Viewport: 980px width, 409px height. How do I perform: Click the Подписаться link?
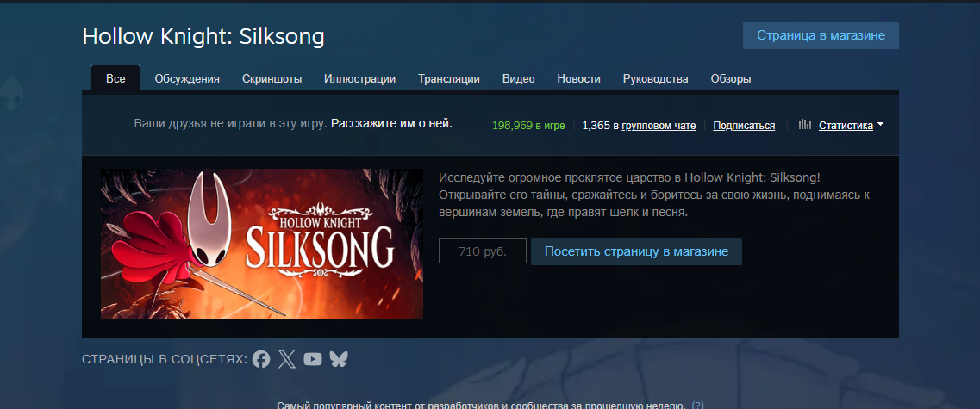[x=744, y=126]
